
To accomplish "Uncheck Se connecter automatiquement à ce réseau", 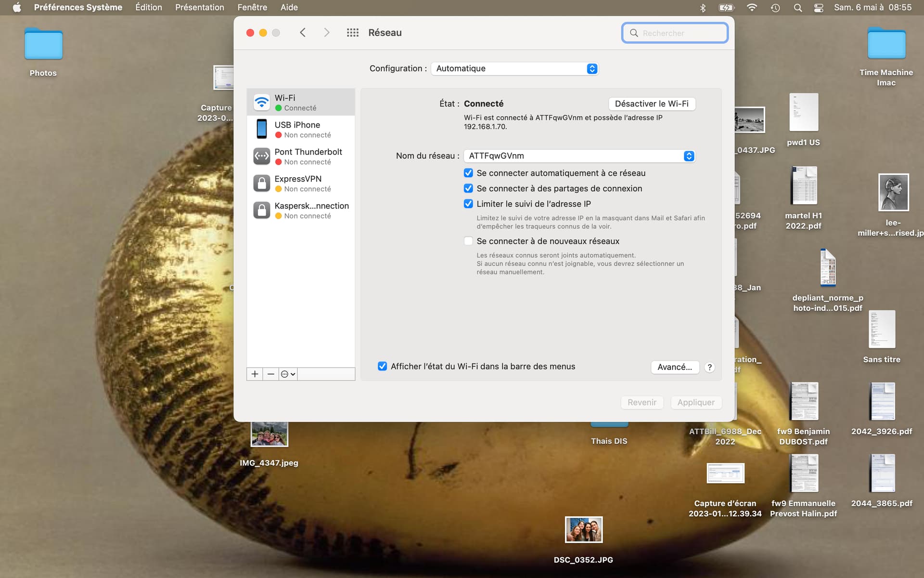I will pos(468,173).
